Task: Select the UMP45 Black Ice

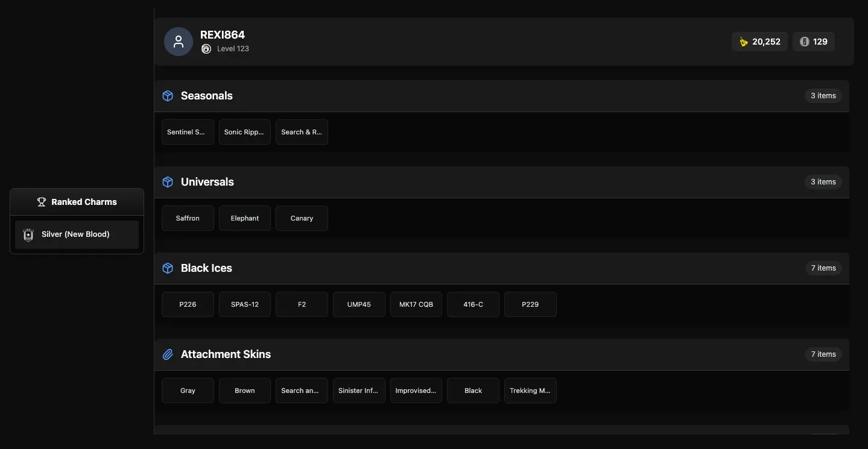Action: [359, 304]
